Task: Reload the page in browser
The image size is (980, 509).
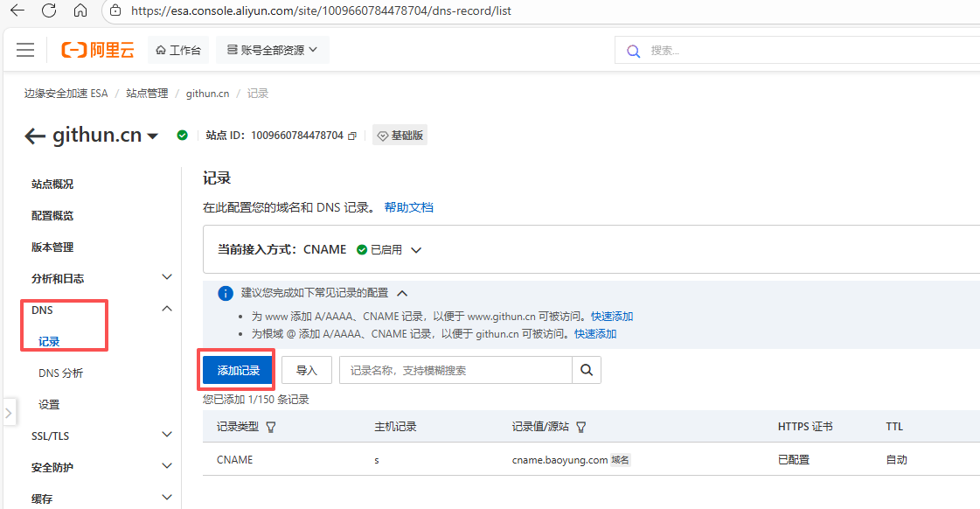Action: pyautogui.click(x=49, y=11)
